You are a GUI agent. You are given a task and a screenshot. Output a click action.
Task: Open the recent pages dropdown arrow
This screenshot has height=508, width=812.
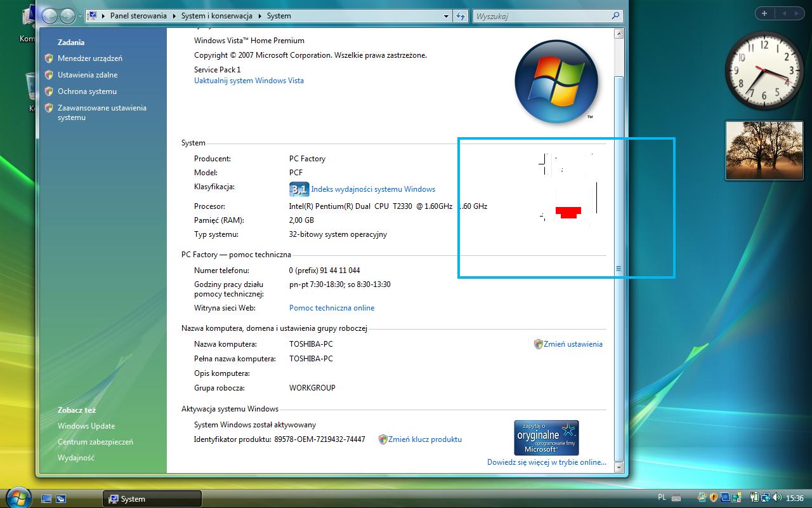(x=80, y=17)
